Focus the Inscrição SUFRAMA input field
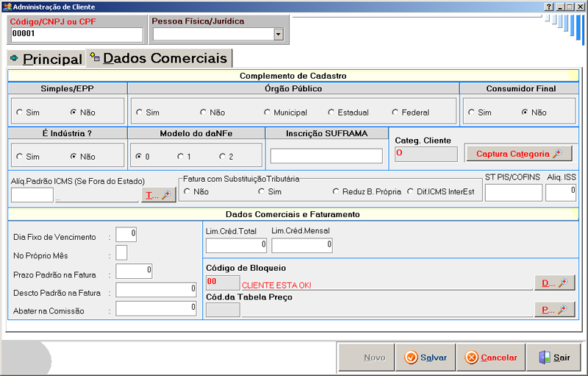 pyautogui.click(x=326, y=156)
